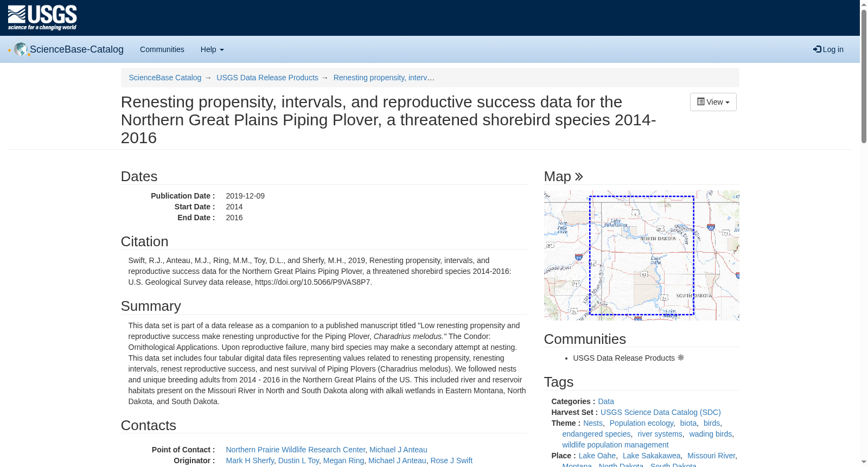Image resolution: width=868 pixels, height=467 pixels.
Task: Open the endangered species tag
Action: (596, 434)
